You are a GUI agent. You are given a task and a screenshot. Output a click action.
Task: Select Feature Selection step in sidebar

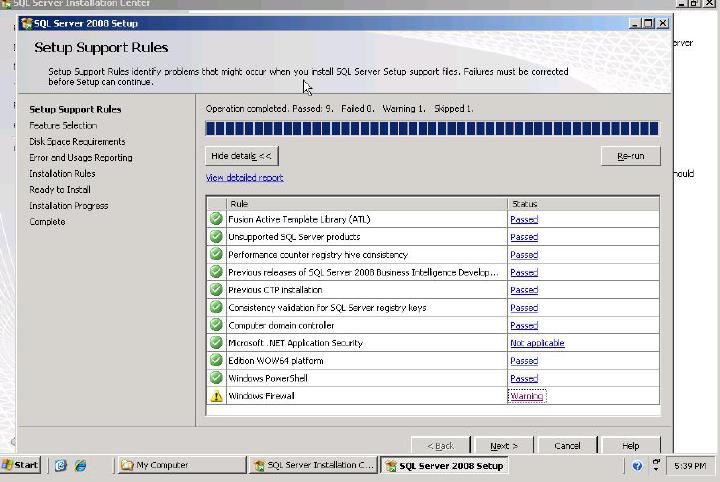coord(63,125)
